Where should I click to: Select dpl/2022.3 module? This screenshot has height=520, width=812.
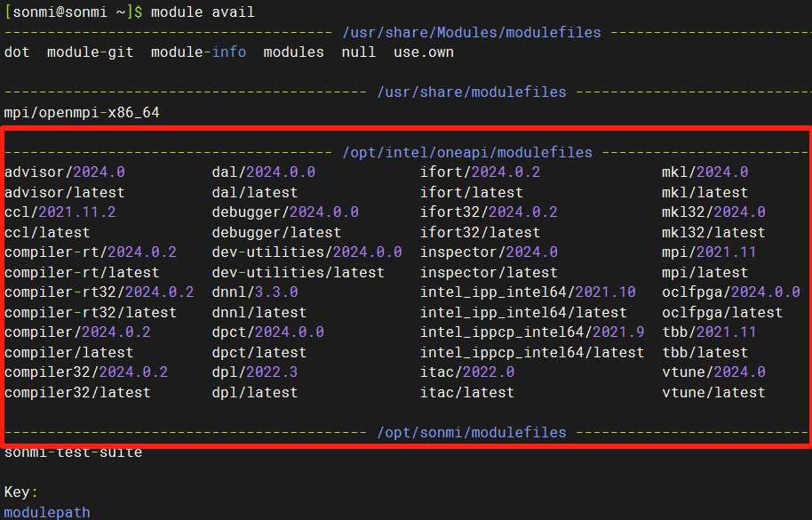[255, 372]
